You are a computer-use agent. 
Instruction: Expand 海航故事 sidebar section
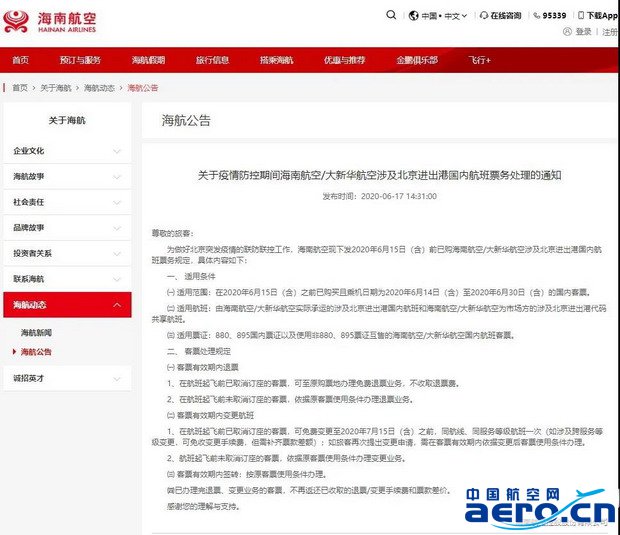[x=67, y=176]
